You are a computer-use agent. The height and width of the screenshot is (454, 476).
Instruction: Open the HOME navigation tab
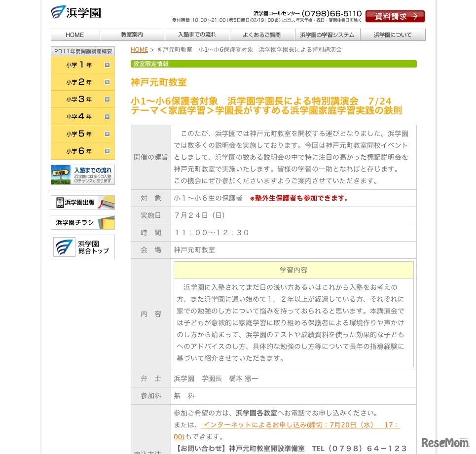coord(74,35)
